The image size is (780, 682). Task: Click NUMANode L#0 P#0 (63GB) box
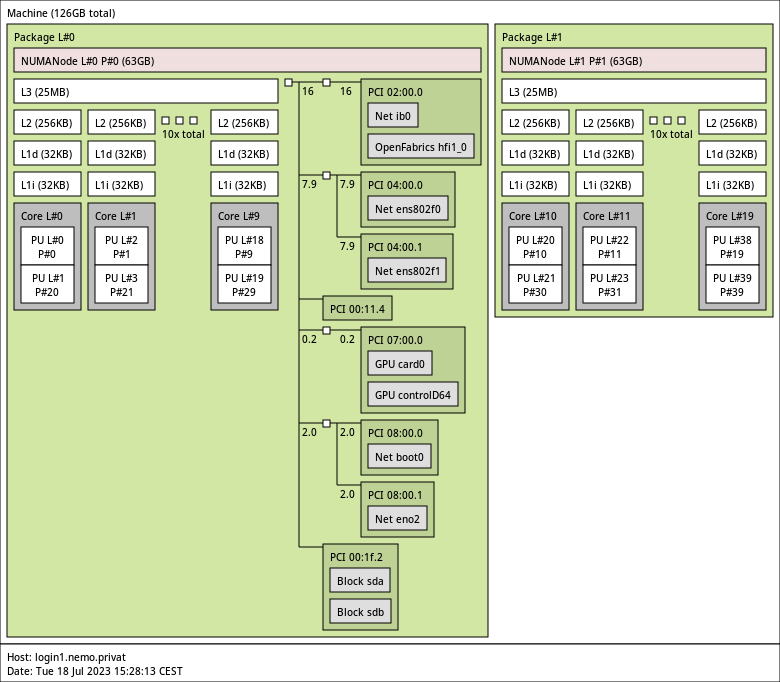[247, 61]
